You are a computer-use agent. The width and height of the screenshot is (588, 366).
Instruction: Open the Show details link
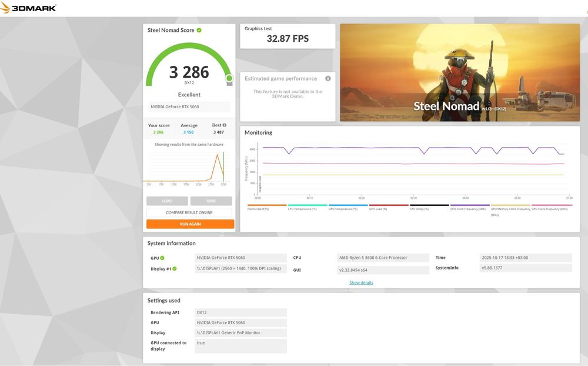click(x=361, y=282)
